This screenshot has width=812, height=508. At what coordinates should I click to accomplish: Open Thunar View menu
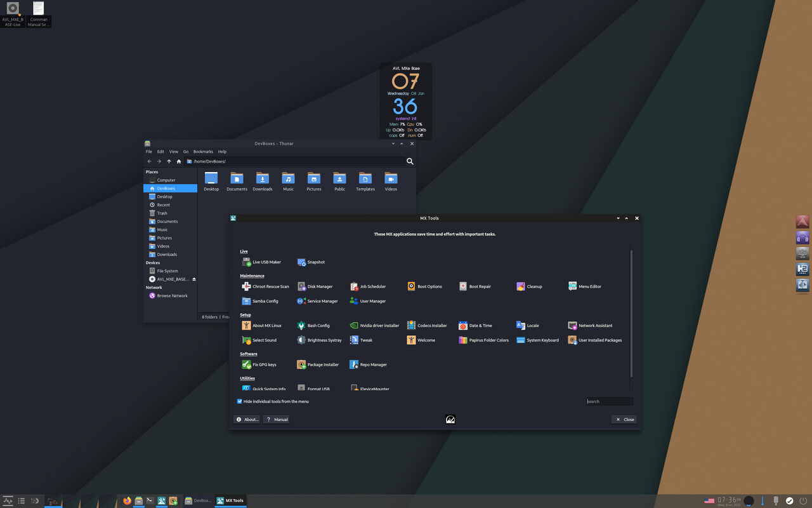click(x=174, y=152)
